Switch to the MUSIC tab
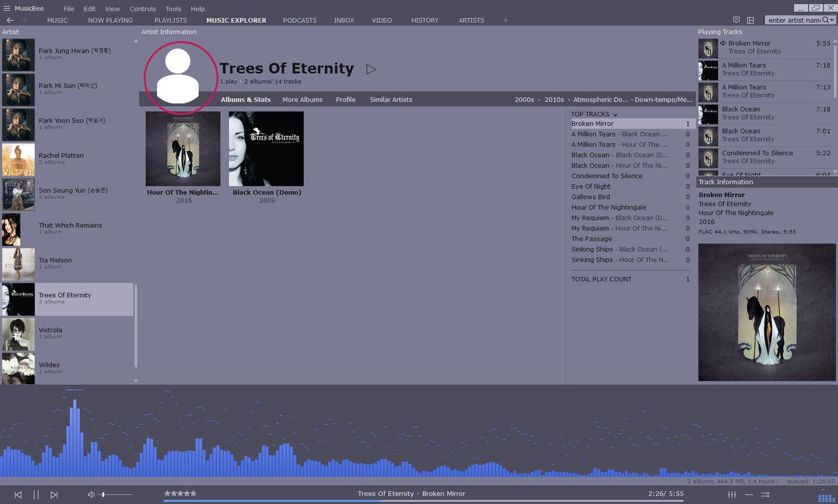Viewport: 838px width, 504px height. pos(58,20)
